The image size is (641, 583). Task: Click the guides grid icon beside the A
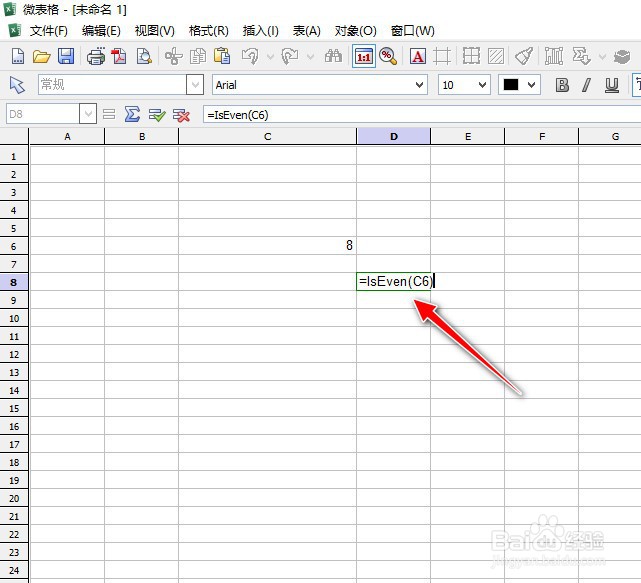tap(442, 56)
